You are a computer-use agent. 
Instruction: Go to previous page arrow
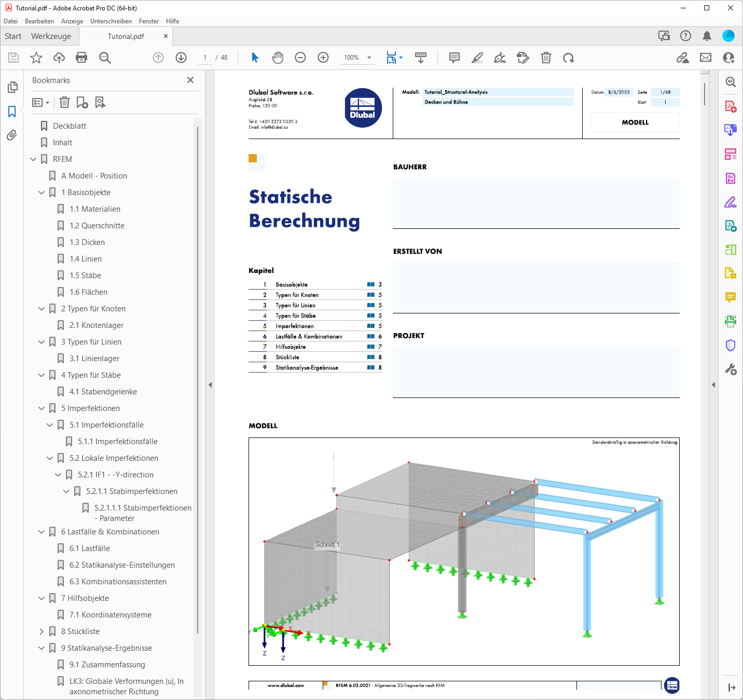click(158, 58)
